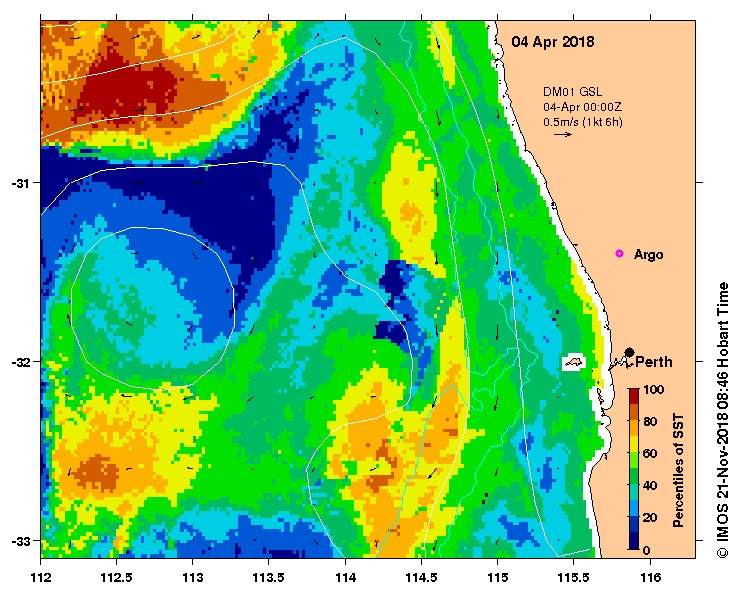Click the '04-Apr 00:00Z' timestamp
The image size is (739, 592).
(582, 107)
